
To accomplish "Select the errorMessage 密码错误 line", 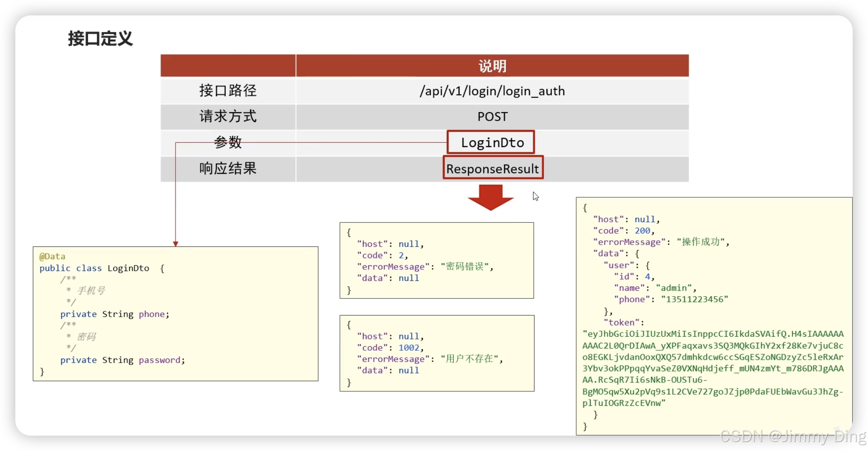I will [x=425, y=267].
